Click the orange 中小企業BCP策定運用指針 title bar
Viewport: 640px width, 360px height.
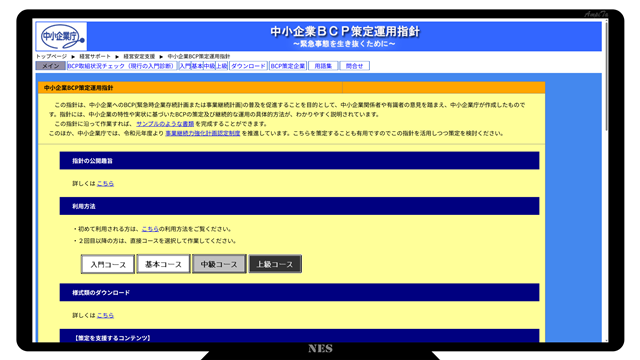[x=291, y=88]
